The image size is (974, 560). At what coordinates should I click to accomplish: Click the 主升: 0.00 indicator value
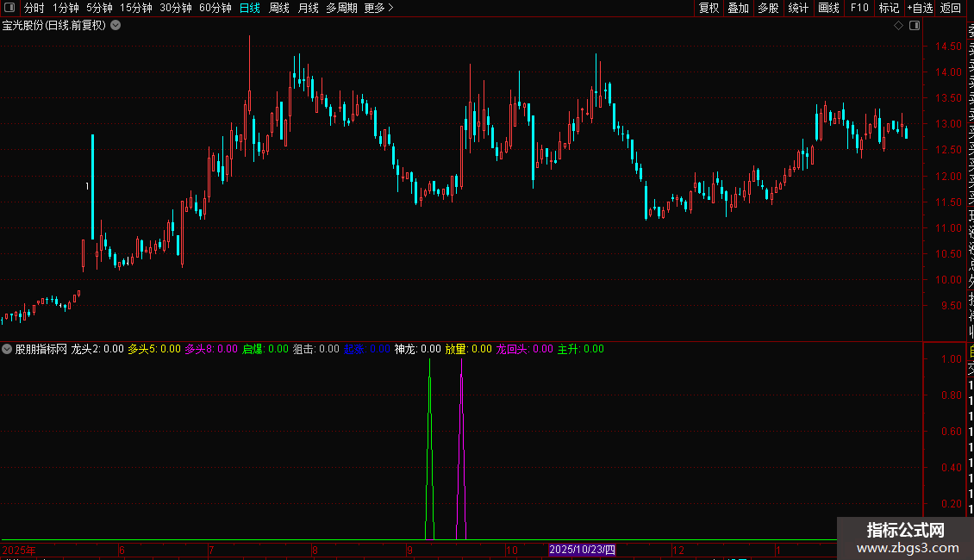(x=580, y=349)
